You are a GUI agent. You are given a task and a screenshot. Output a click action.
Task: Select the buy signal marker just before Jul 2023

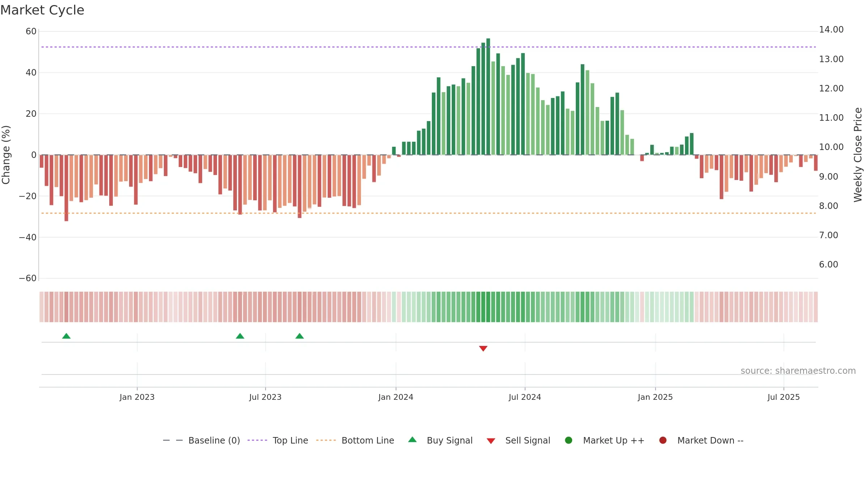pos(240,336)
